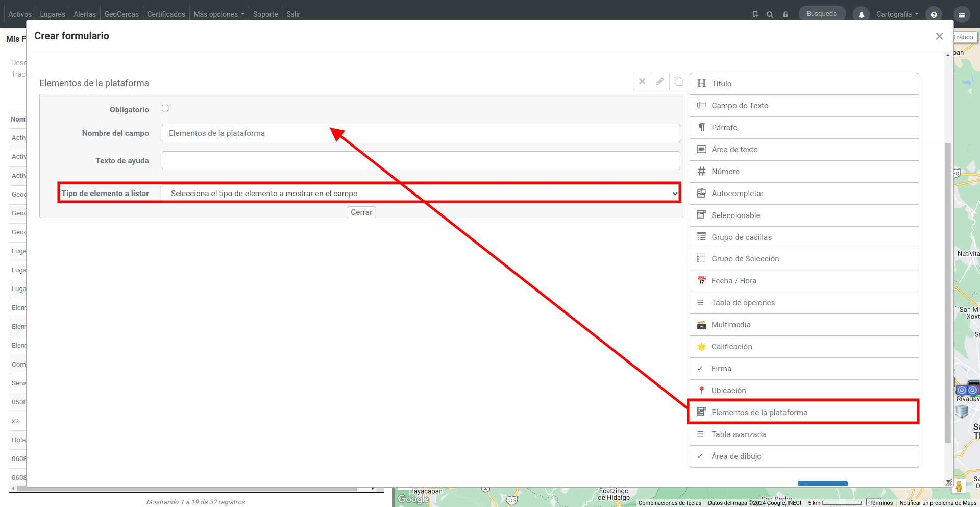980x507 pixels.
Task: Click the device icon in top bar
Action: (x=755, y=14)
